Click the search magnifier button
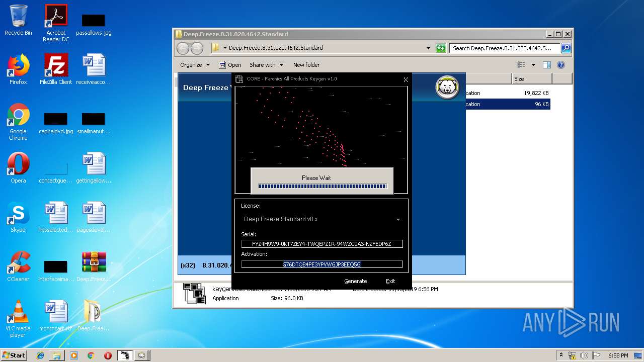The width and height of the screenshot is (644, 362). (566, 48)
